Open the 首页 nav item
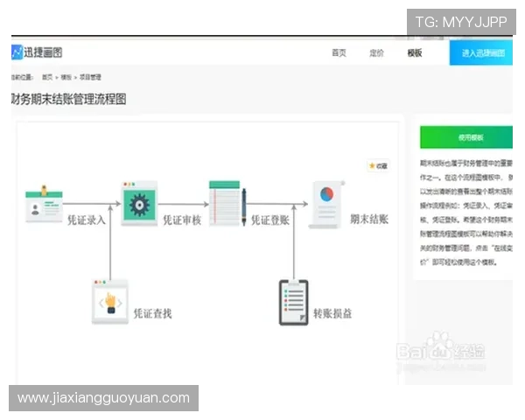Image resolution: width=525 pixels, height=420 pixels. 339,52
